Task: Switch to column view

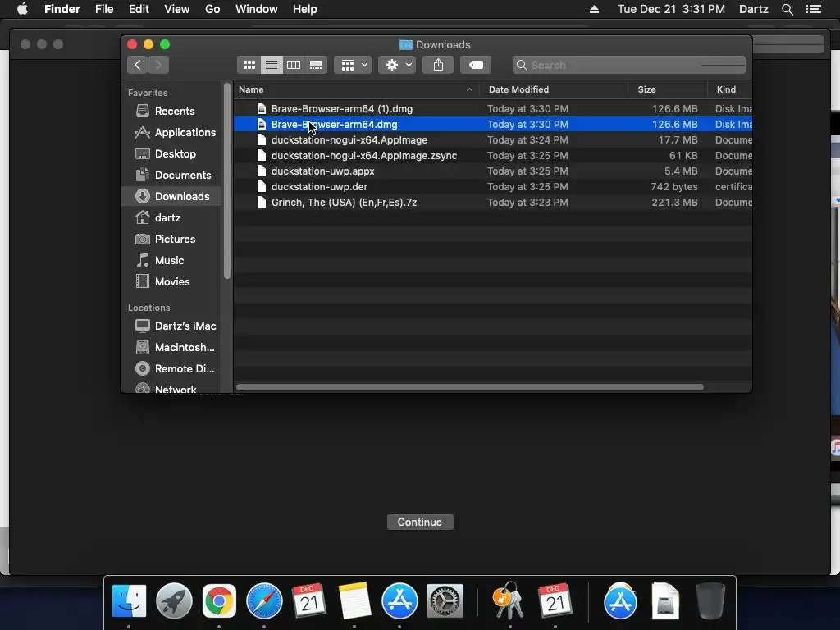Action: (x=294, y=65)
